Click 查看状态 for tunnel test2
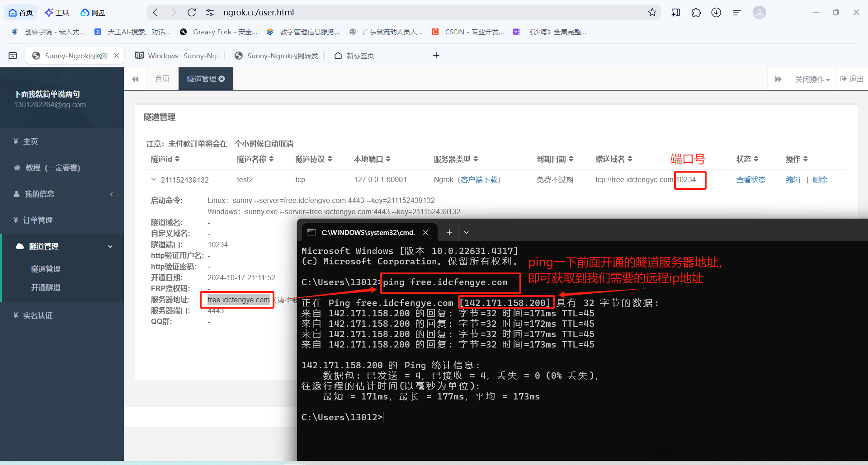Image resolution: width=868 pixels, height=465 pixels. tap(751, 180)
